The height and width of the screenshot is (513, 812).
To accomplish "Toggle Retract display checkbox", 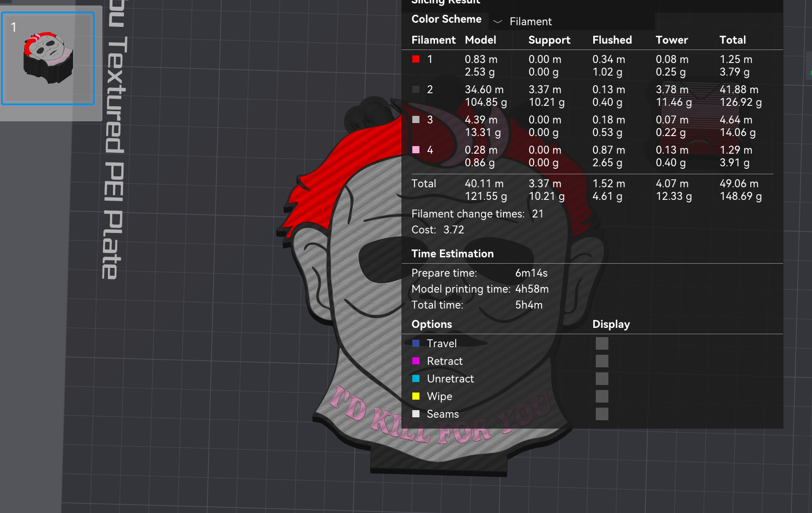I will [x=602, y=361].
